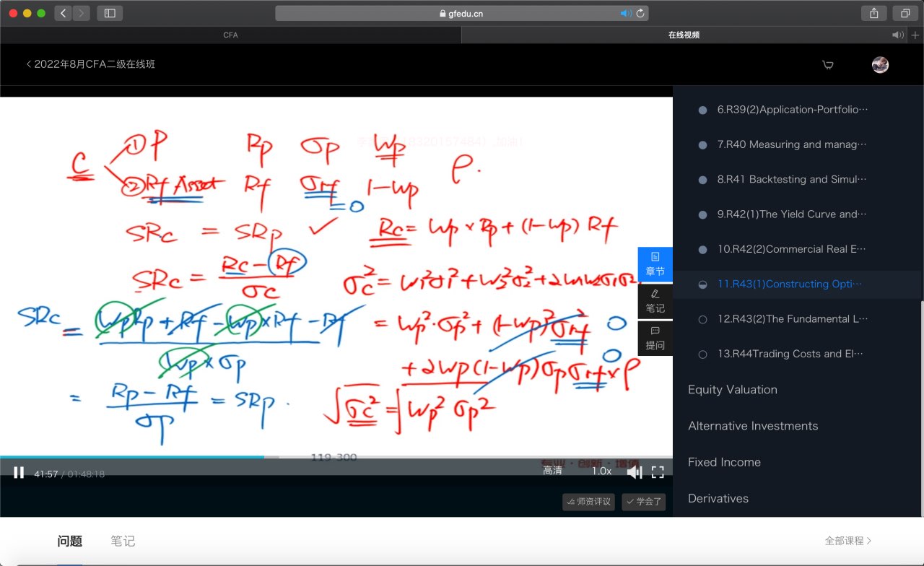Click the gfedu.cn address bar
The image size is (924, 566).
[462, 13]
